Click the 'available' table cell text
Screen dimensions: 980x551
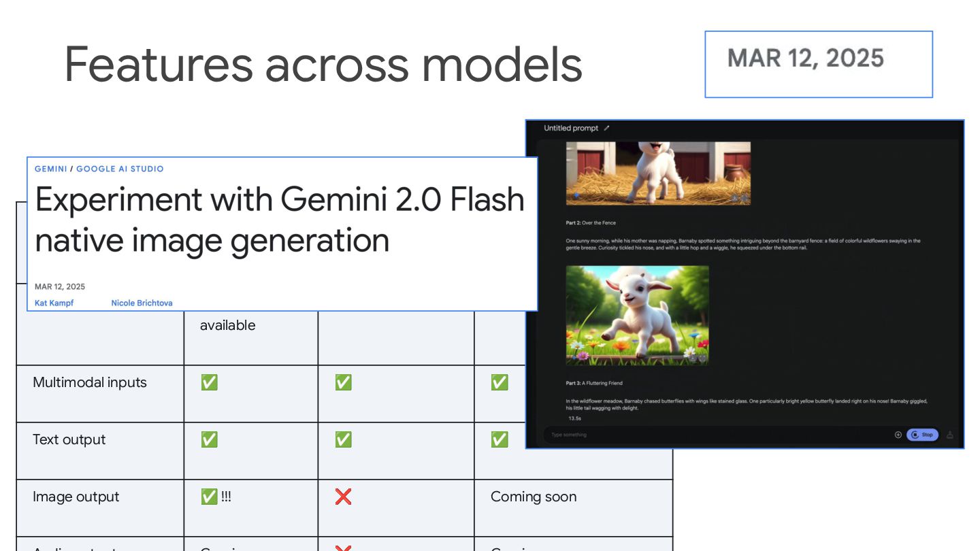tap(228, 325)
